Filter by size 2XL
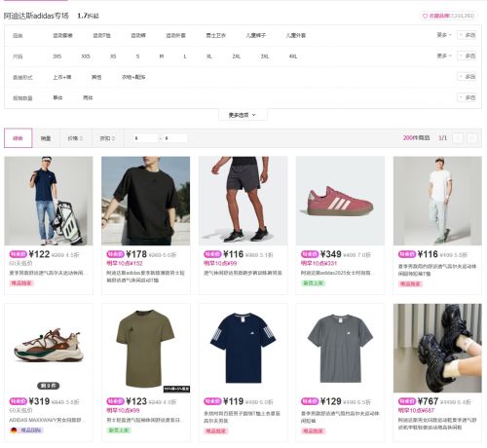The height and width of the screenshot is (448, 487). (237, 56)
